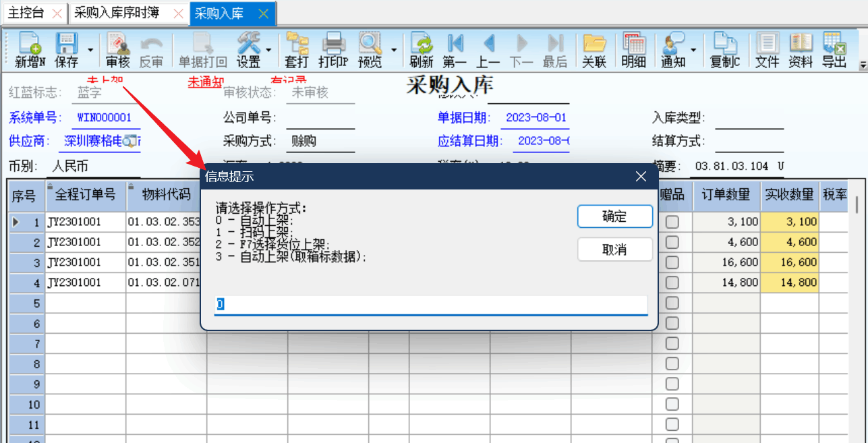Click the 确定 button in dialog

point(614,216)
